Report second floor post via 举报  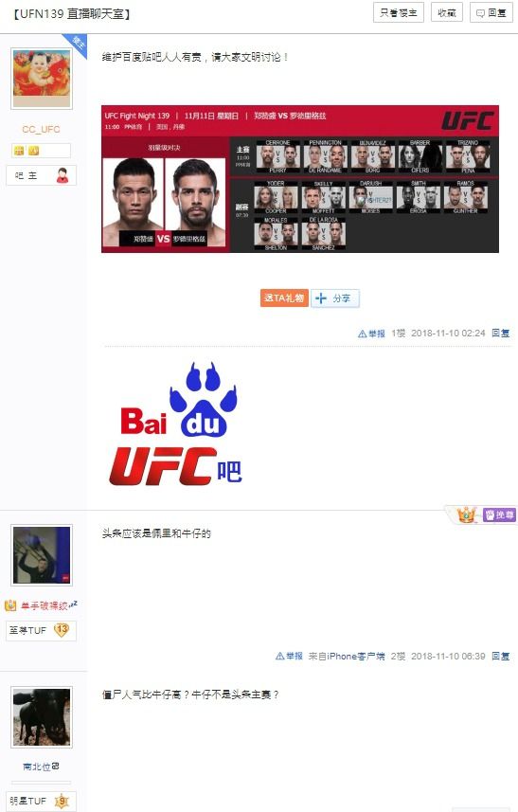289,656
